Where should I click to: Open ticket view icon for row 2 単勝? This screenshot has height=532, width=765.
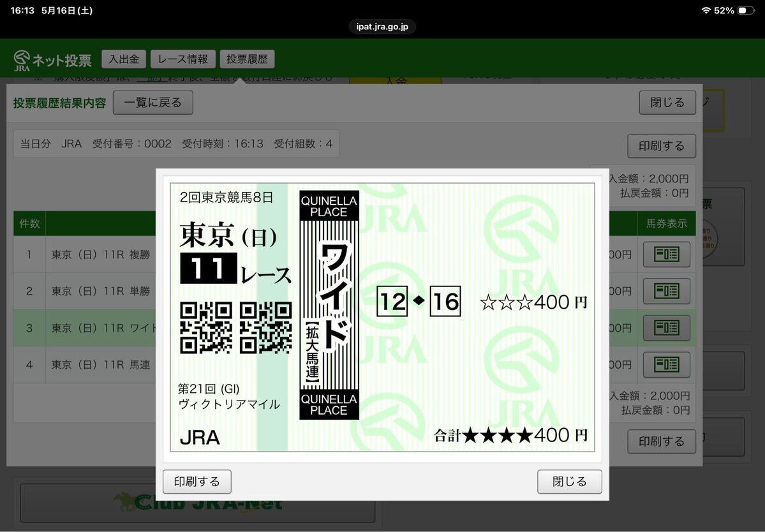pyautogui.click(x=667, y=291)
